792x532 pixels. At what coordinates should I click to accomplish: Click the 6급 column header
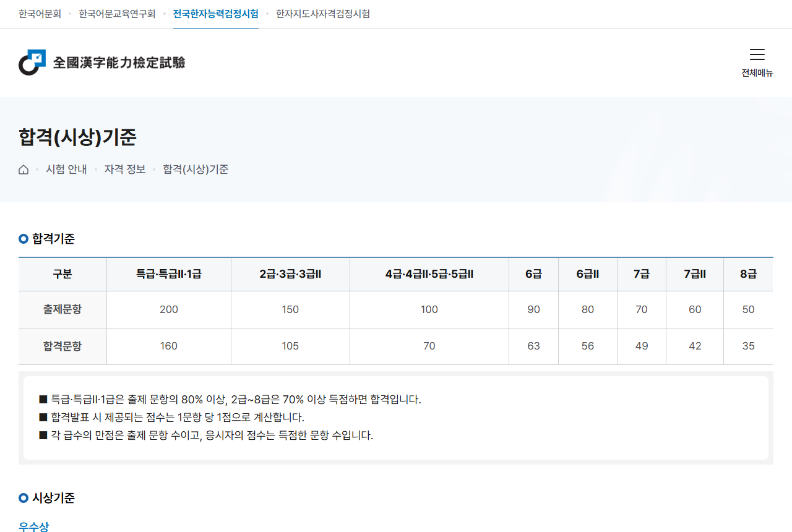pyautogui.click(x=533, y=274)
